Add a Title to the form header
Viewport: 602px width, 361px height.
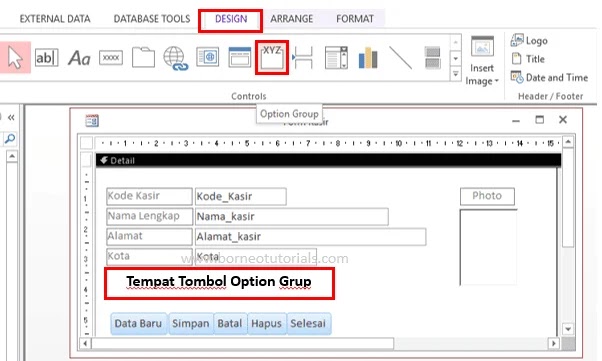coord(528,59)
